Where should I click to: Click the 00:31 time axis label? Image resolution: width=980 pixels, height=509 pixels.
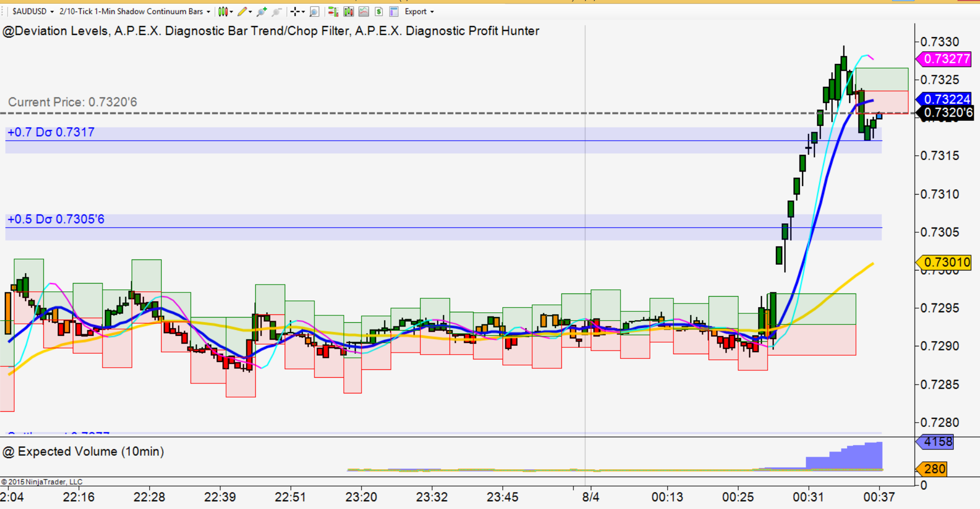(x=809, y=497)
